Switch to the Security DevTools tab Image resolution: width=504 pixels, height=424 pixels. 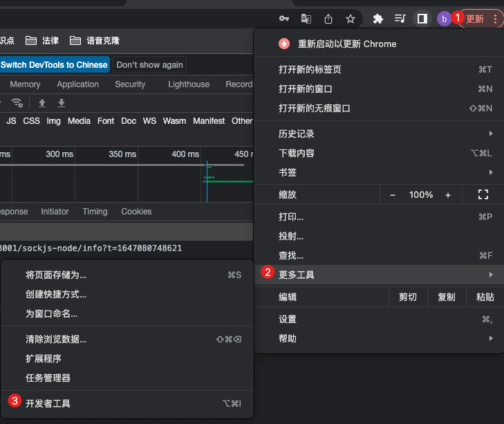[x=130, y=84]
